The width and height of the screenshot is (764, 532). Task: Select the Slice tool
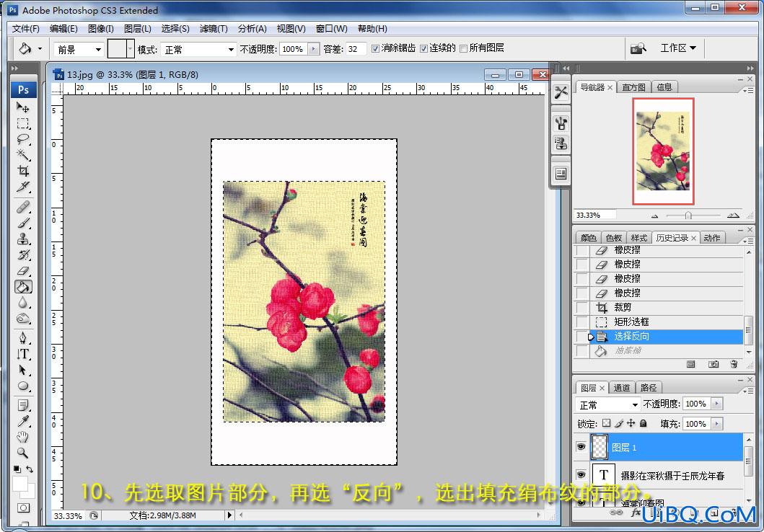point(23,187)
